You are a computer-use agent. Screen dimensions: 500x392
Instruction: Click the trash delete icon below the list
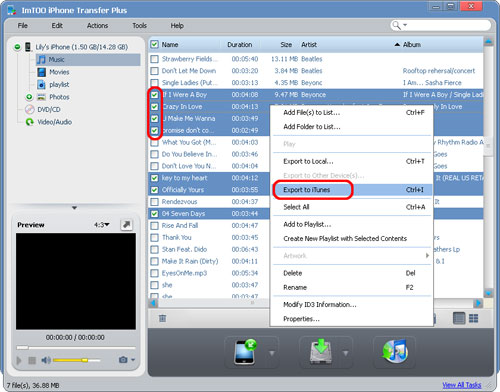162,318
